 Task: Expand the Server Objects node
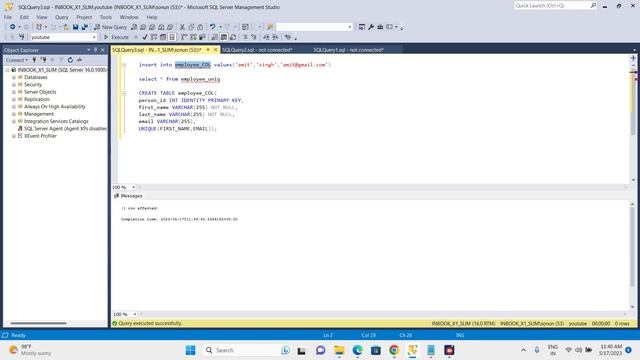pyautogui.click(x=14, y=92)
